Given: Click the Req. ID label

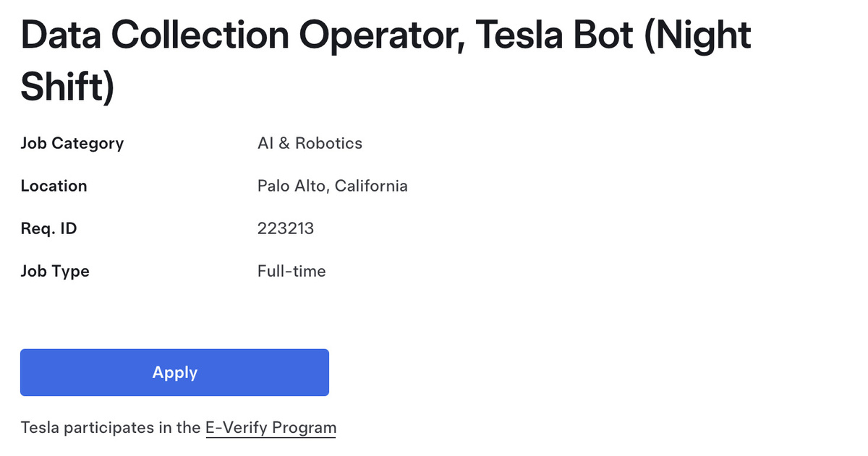Looking at the screenshot, I should tap(48, 229).
